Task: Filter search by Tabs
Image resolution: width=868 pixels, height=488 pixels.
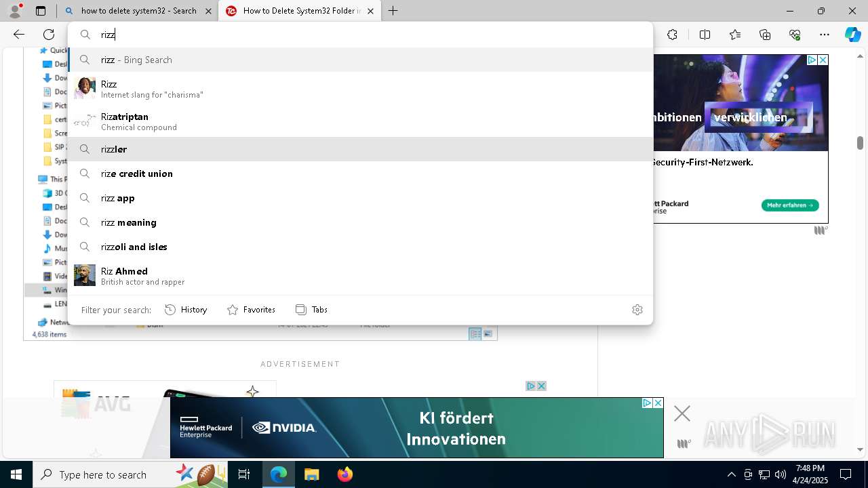Action: point(312,310)
